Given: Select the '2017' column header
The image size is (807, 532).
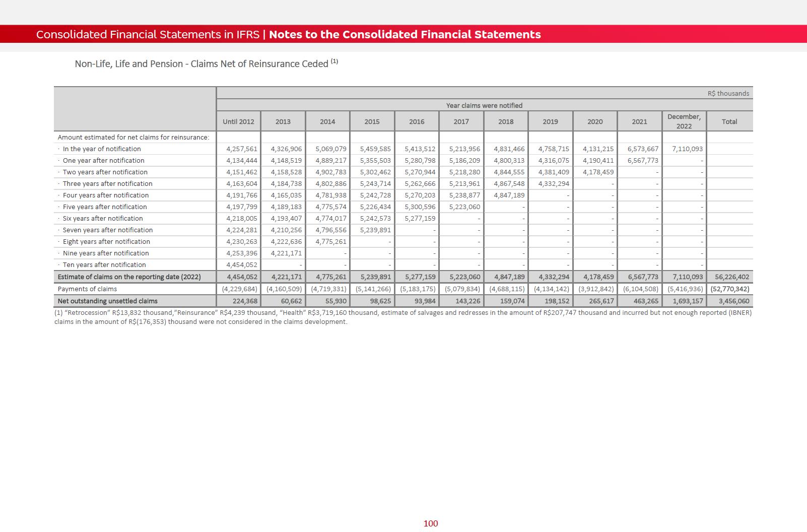Looking at the screenshot, I should click(461, 121).
